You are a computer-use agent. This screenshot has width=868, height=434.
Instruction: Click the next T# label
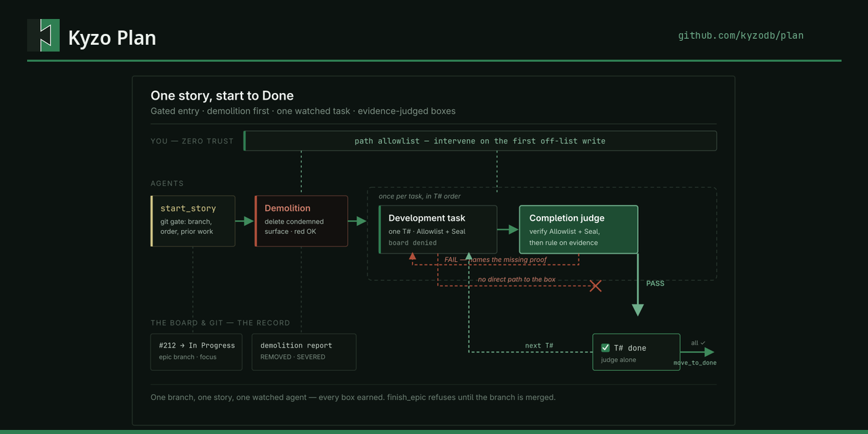click(539, 346)
